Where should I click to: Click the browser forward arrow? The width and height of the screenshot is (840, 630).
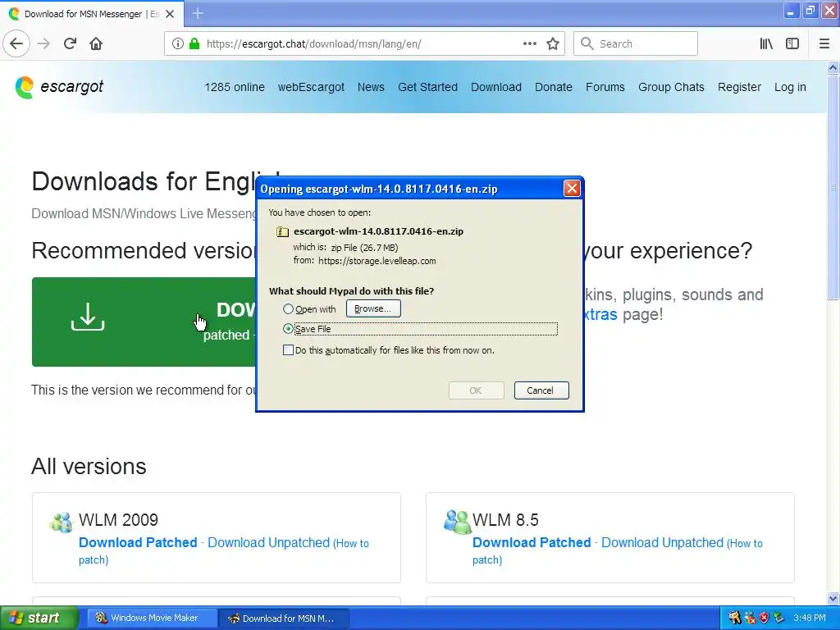click(43, 44)
